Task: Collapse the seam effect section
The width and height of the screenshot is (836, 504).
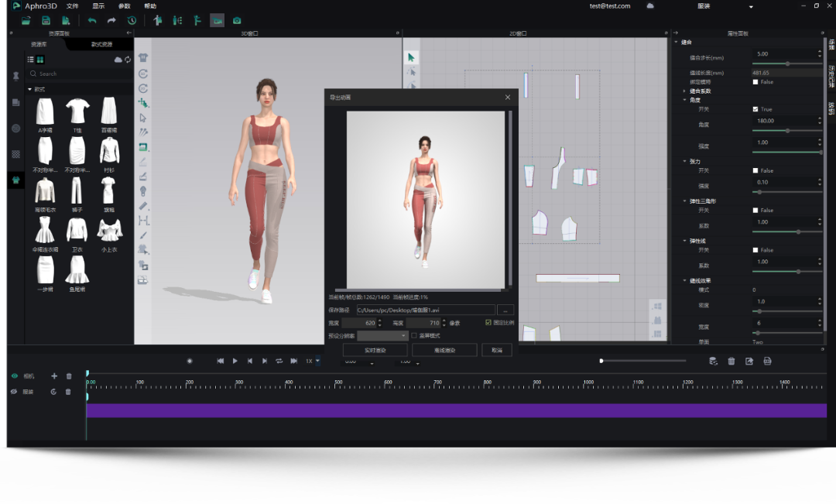Action: (x=684, y=280)
